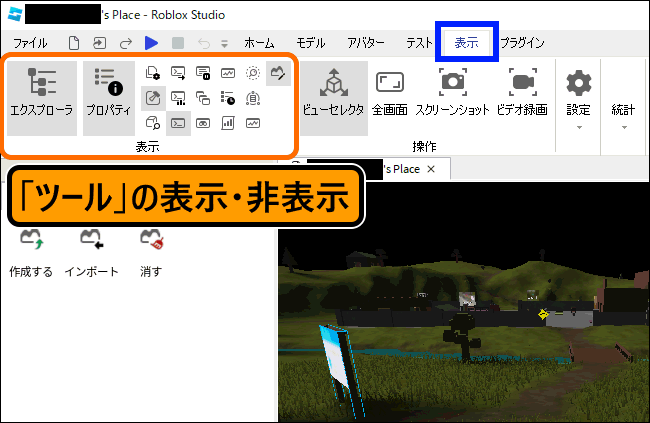Image resolution: width=650 pixels, height=423 pixels.
Task: Close the 's Place document tab
Action: 431,169
